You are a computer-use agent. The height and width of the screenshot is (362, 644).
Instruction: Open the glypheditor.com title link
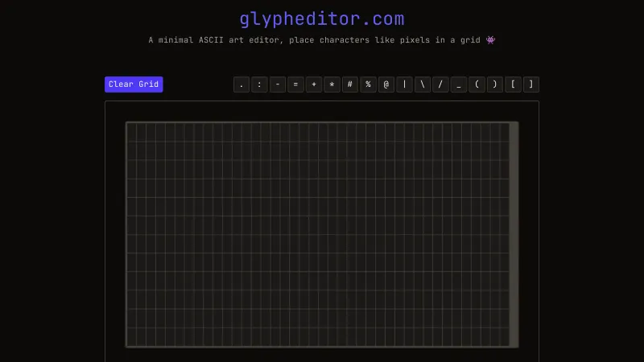[322, 19]
